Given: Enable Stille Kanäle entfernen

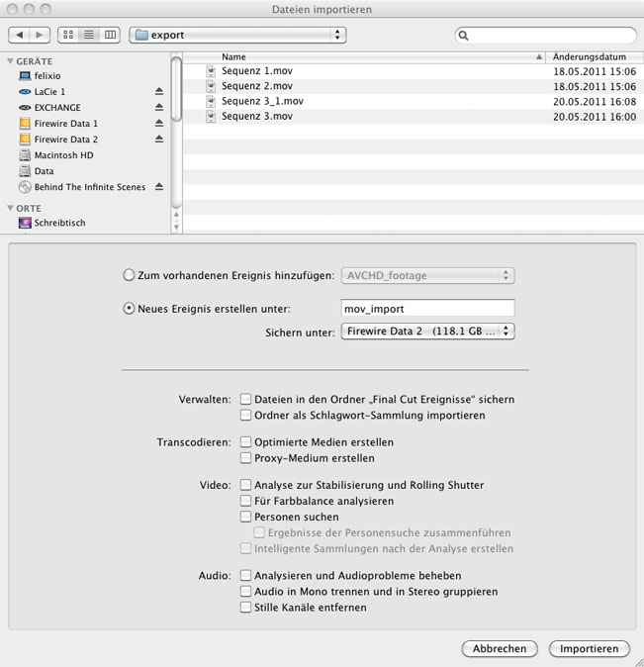Looking at the screenshot, I should (246, 607).
